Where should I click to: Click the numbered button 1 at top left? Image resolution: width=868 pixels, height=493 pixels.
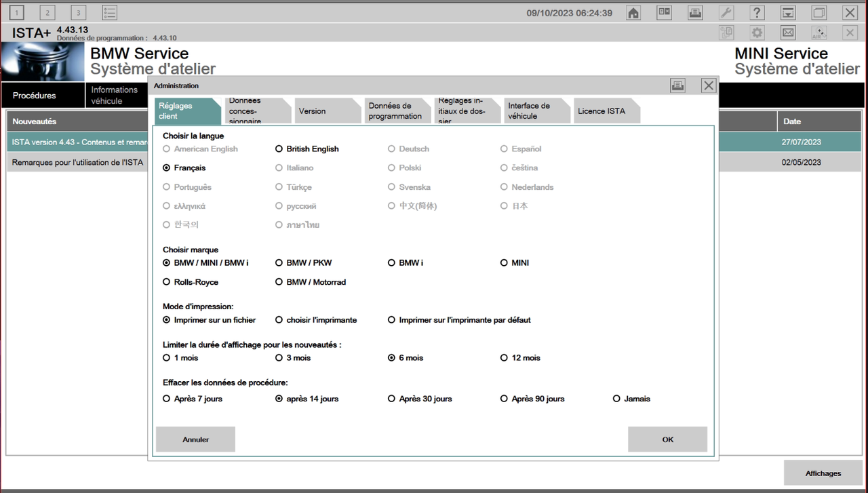(17, 13)
